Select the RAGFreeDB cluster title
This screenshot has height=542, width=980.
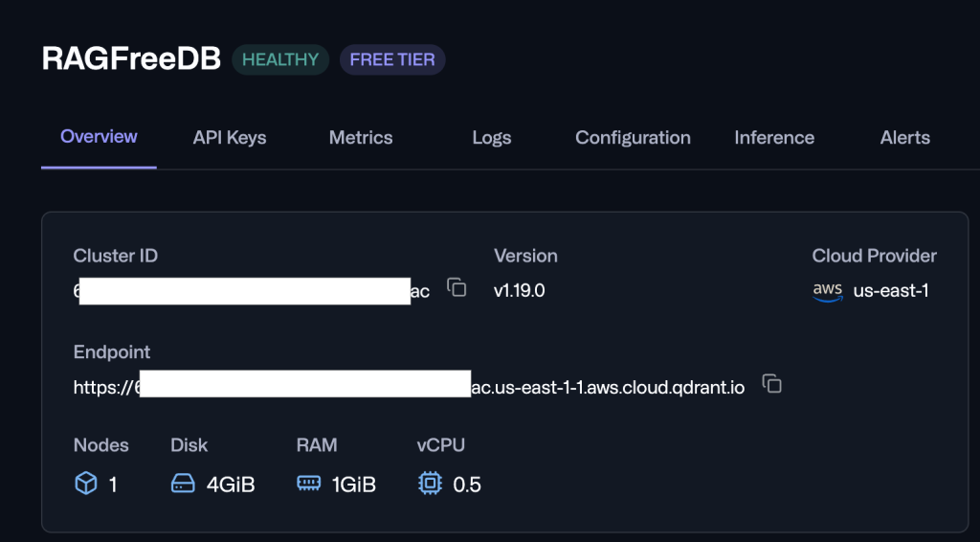(x=131, y=58)
